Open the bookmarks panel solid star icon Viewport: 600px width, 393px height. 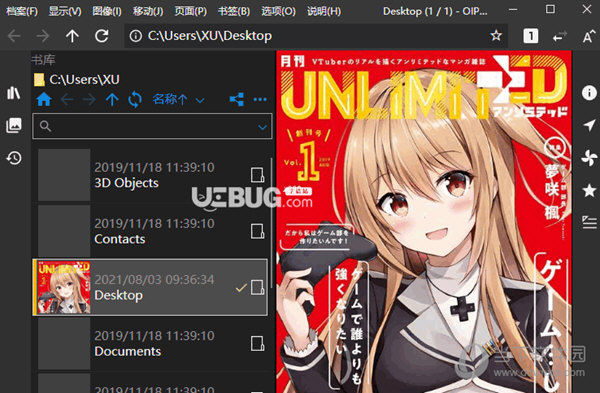point(589,190)
